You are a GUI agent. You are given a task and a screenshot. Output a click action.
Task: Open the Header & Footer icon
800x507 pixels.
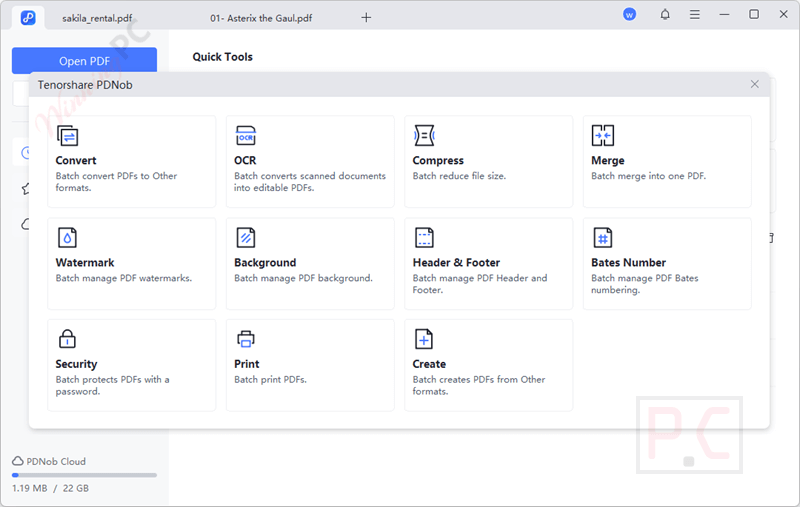pos(424,238)
